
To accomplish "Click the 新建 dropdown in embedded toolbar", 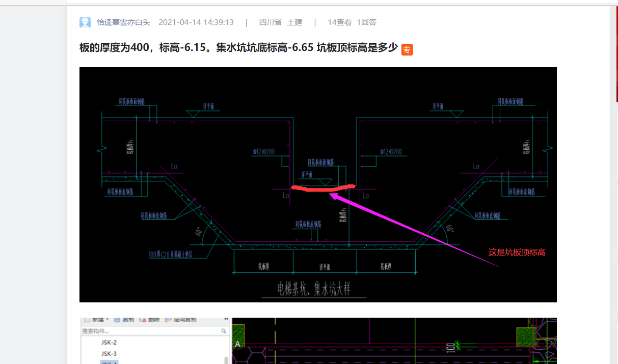I will coord(97,320).
